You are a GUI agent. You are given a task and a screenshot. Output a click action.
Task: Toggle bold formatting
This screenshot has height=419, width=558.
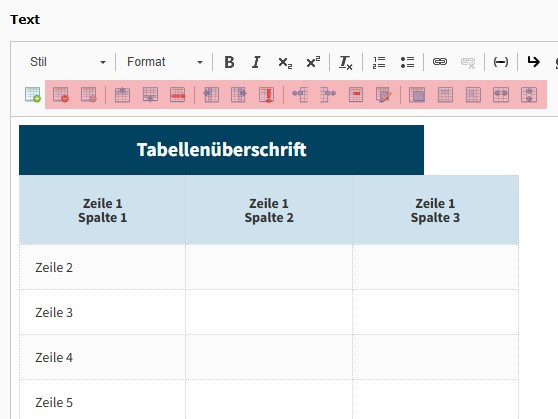coord(229,62)
